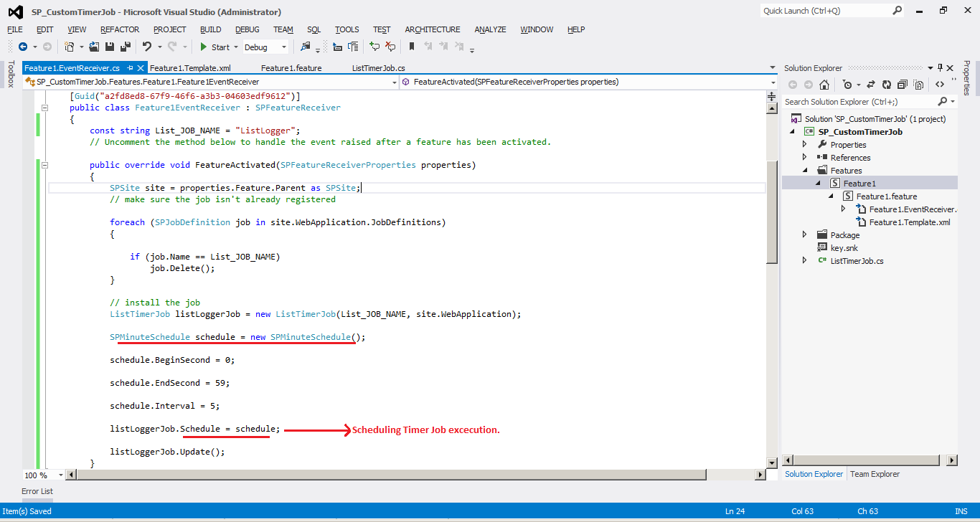
Task: Expand the References node in Solution Explorer
Action: pyautogui.click(x=804, y=158)
